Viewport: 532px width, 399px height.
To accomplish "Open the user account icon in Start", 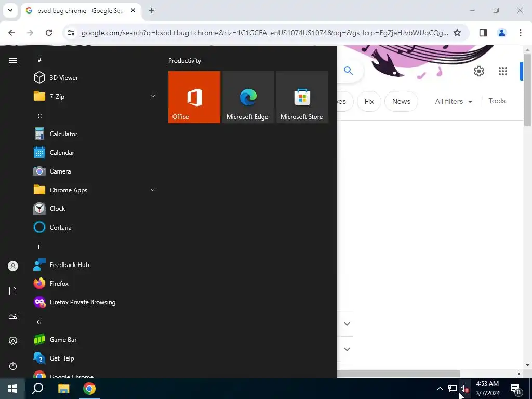I will click(13, 266).
